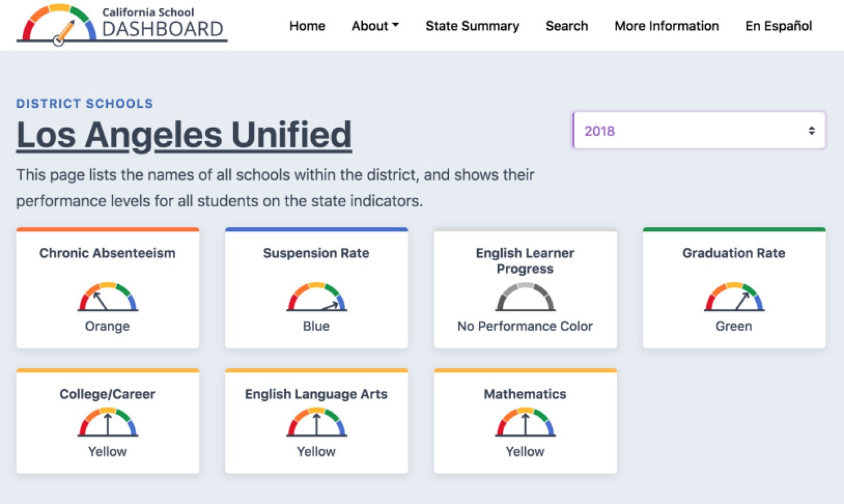Click the year selector up-down arrows
Viewport: 844px width, 504px height.
pos(812,131)
